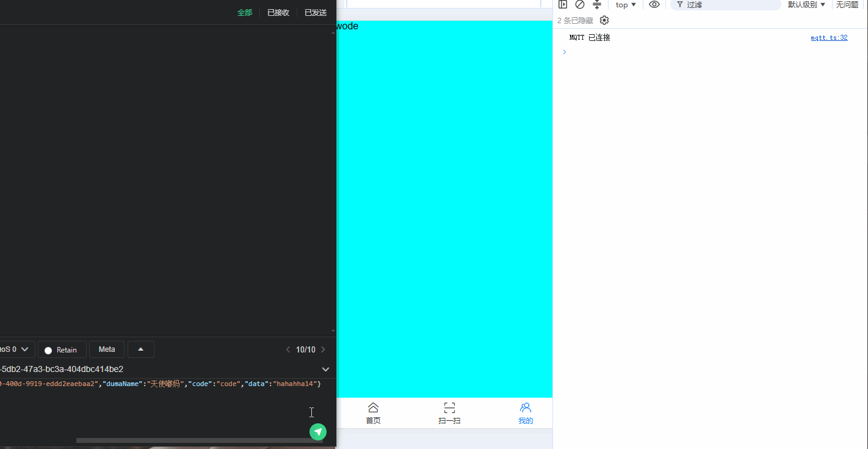868x449 pixels.
Task: Click the 过滤 console filter field
Action: coord(726,4)
